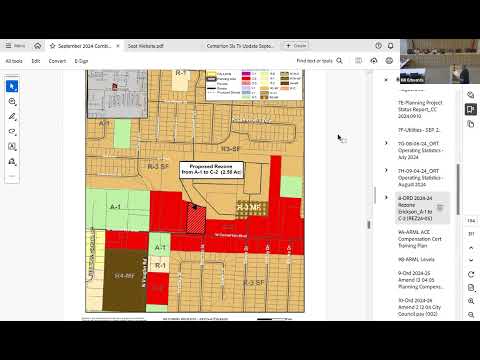Select the comment/zoom tool below the arrow
The image size is (480, 360).
click(x=12, y=101)
